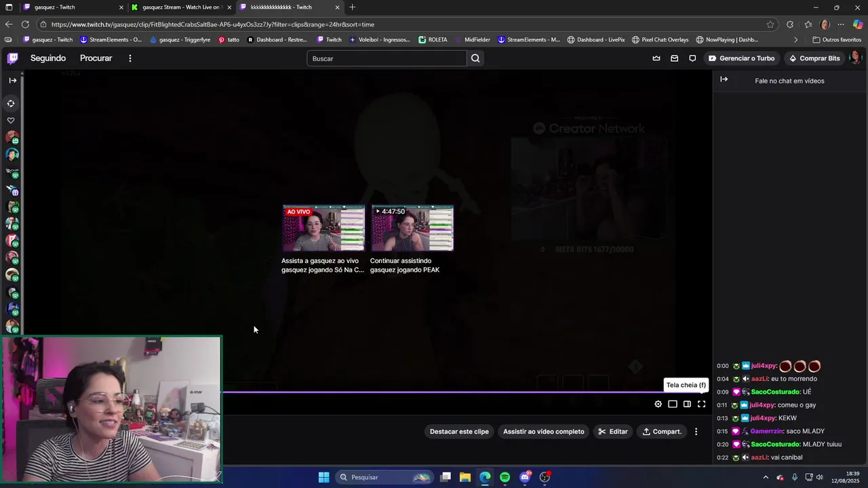Click the heart followed-channels icon
The image size is (868, 488).
[x=11, y=121]
